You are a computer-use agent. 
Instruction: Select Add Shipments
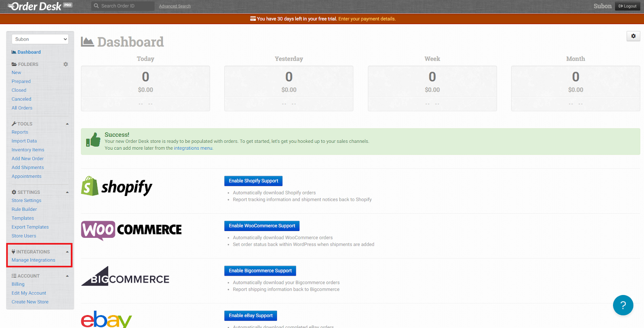(x=28, y=168)
